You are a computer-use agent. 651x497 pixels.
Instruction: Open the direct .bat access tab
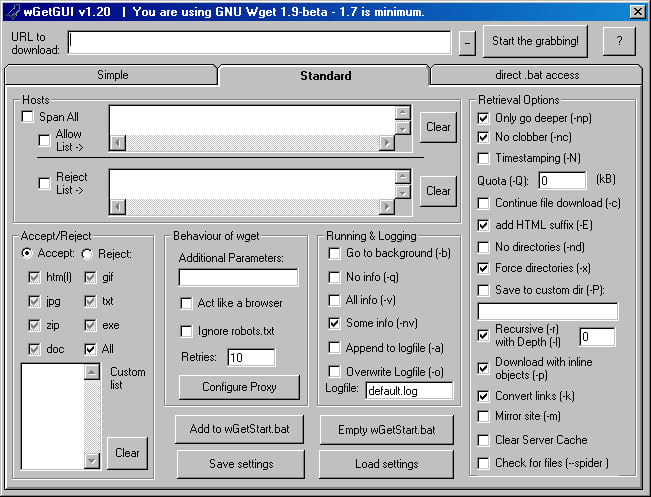(x=537, y=75)
